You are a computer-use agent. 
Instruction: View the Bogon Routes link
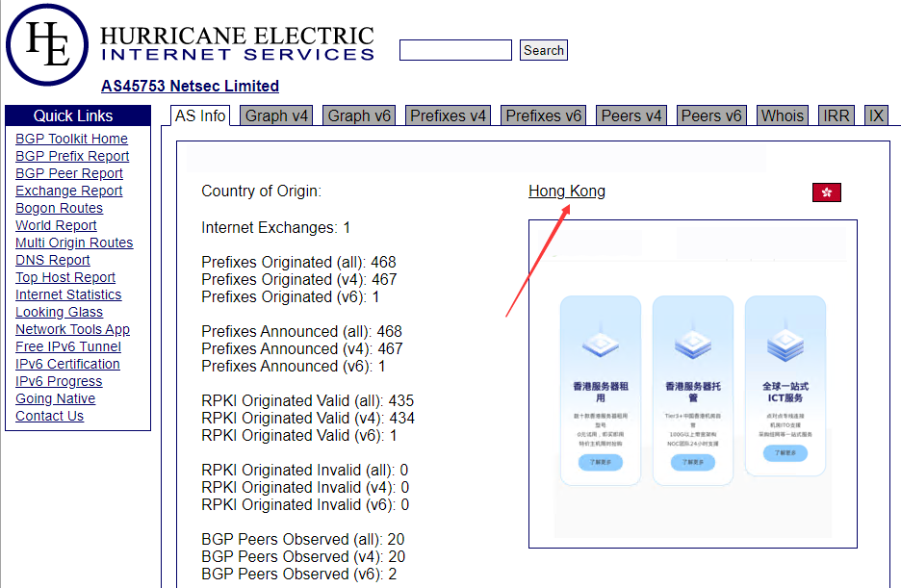tap(59, 208)
